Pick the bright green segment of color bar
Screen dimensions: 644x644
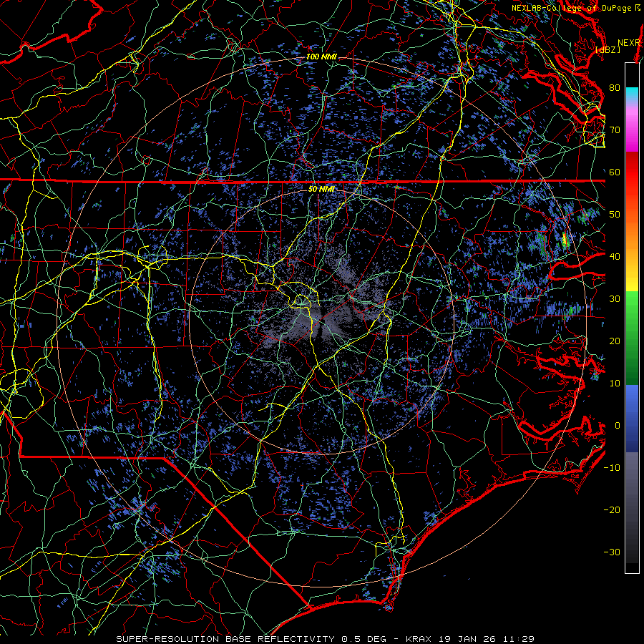click(x=632, y=312)
